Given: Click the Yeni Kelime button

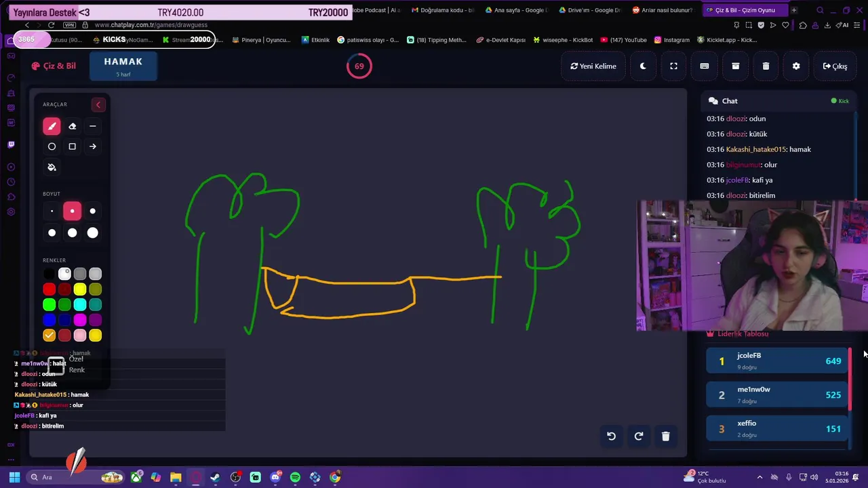Looking at the screenshot, I should 593,66.
